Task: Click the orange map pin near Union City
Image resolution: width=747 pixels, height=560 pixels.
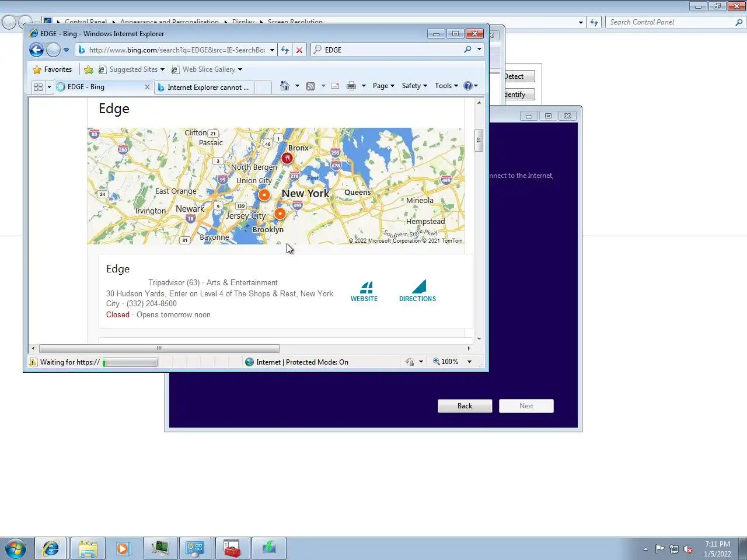Action: [264, 195]
